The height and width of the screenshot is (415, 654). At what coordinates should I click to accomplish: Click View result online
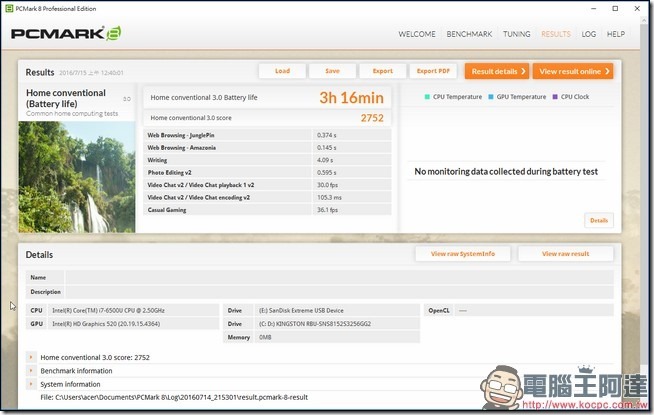coord(573,71)
